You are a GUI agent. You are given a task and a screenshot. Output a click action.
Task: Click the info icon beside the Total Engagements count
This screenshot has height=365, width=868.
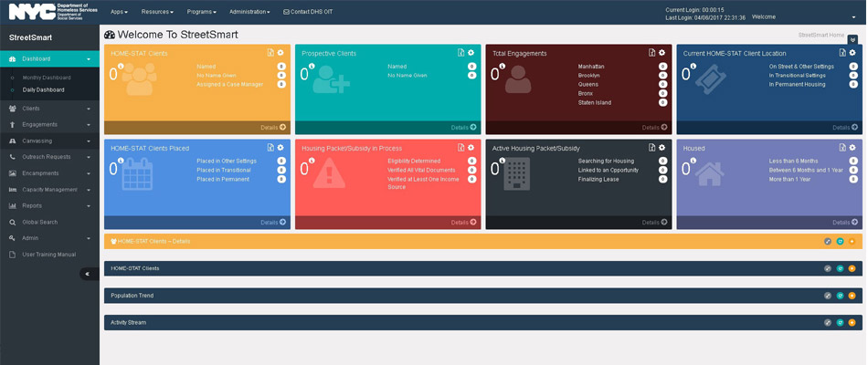pyautogui.click(x=503, y=66)
